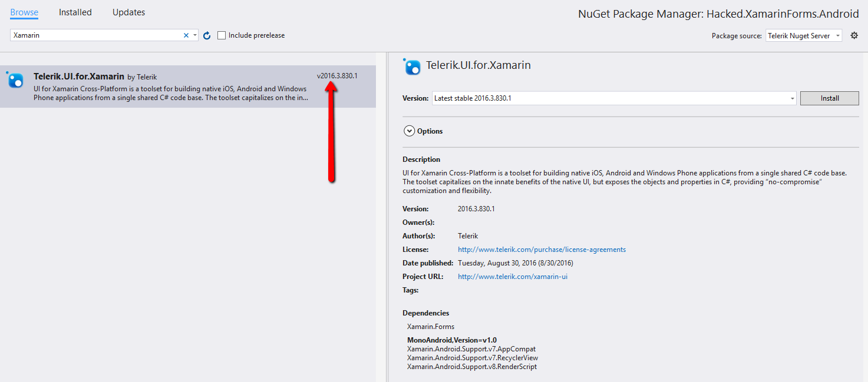Click in the Xamarin search field
Viewport: 868px width, 382px height.
point(94,36)
